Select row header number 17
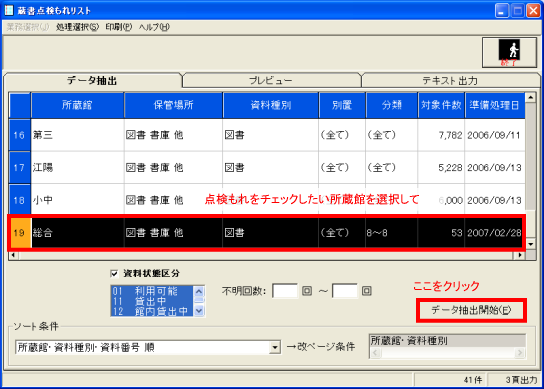544x389 pixels. pyautogui.click(x=19, y=168)
